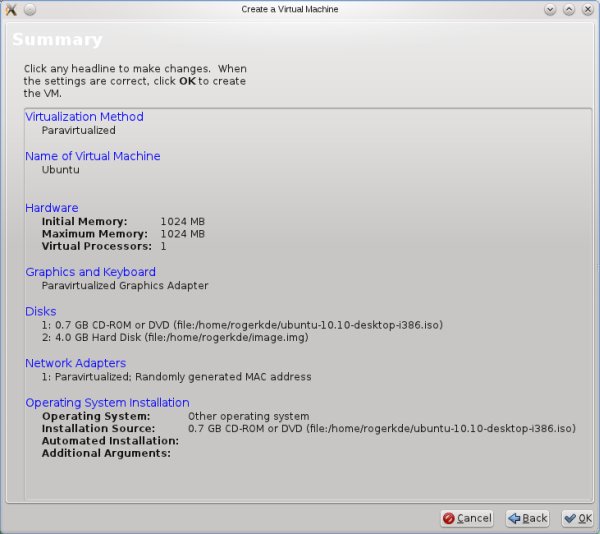Open the Virtualization Method settings headline
The height and width of the screenshot is (534, 600).
click(84, 116)
